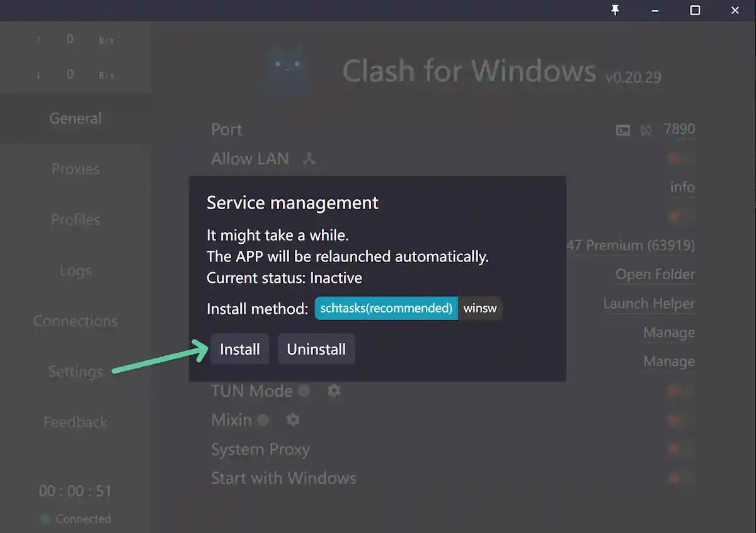
Task: Toggle the Mixin switch
Action: (x=682, y=420)
